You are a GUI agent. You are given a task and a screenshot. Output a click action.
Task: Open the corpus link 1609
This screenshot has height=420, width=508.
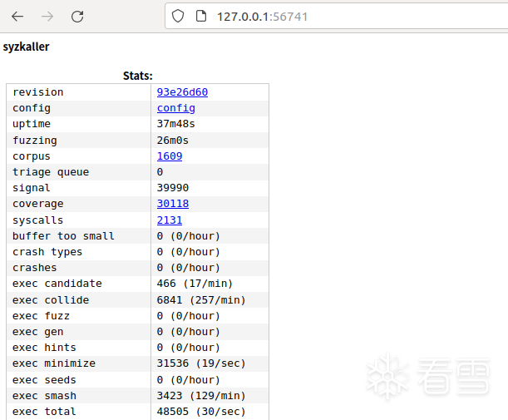click(x=170, y=156)
